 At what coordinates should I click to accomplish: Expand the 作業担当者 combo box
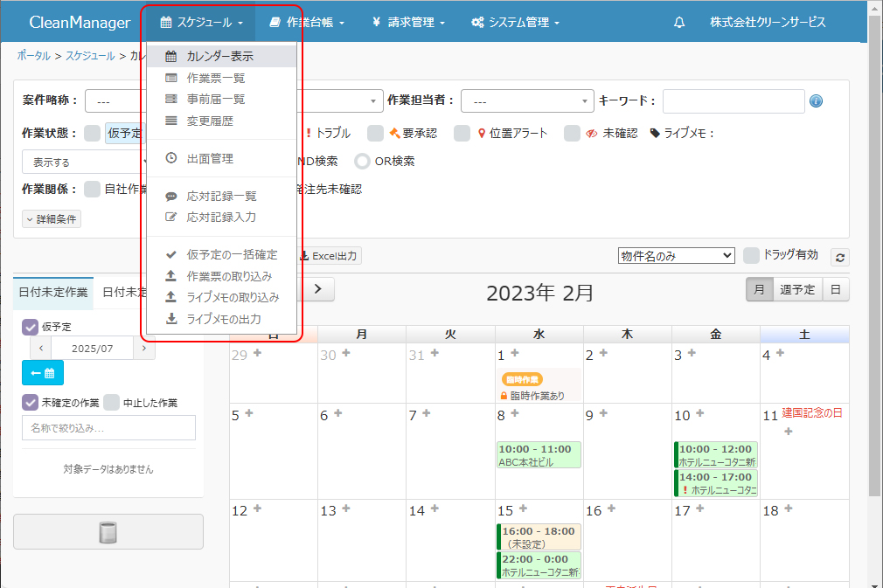pos(527,101)
